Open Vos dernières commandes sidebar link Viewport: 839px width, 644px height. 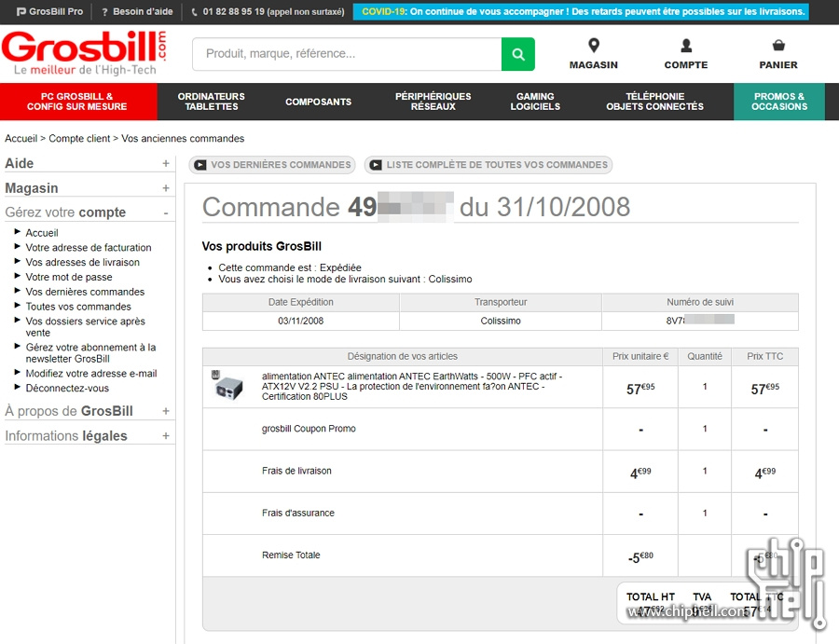85,292
